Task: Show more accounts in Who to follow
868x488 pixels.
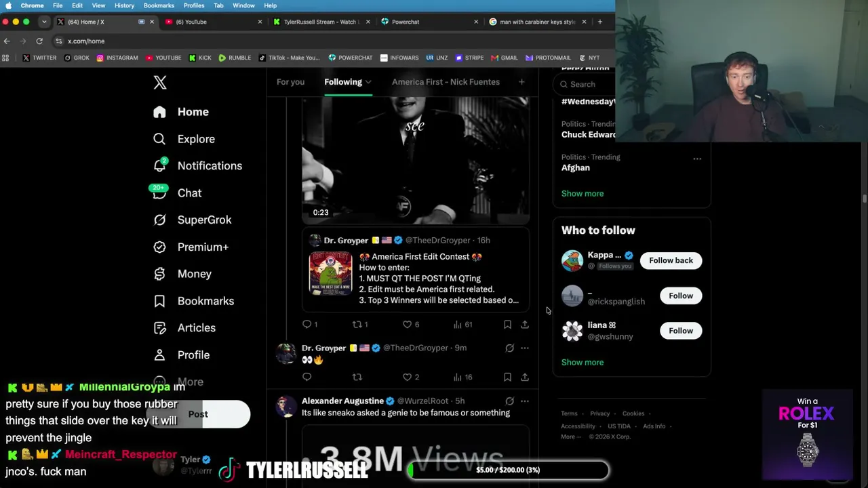Action: (583, 362)
